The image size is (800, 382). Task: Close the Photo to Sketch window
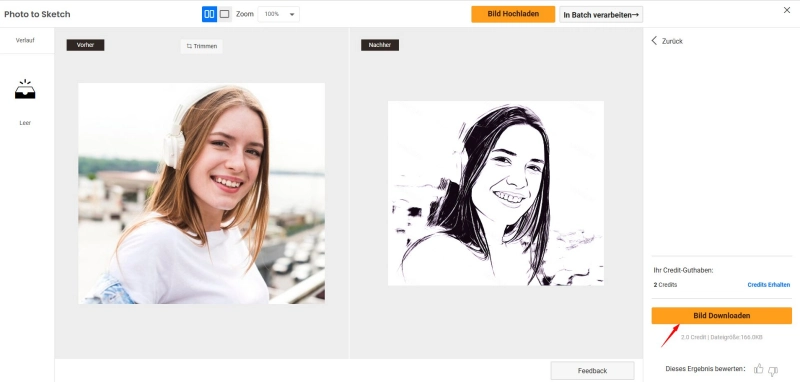tap(787, 10)
